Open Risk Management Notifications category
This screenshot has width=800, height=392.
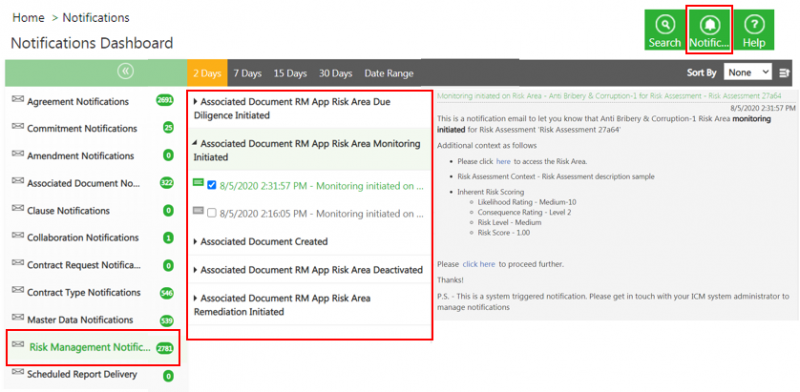tap(90, 348)
